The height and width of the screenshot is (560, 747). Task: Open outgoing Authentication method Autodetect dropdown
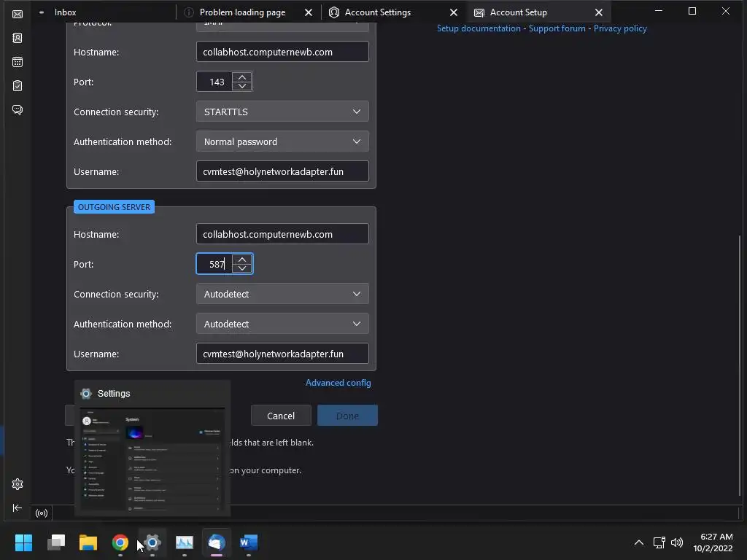[282, 324]
